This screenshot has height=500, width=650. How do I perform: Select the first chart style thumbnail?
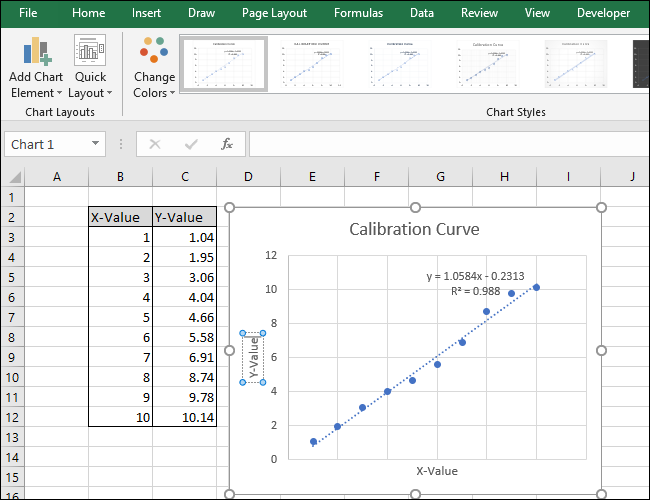pyautogui.click(x=223, y=65)
